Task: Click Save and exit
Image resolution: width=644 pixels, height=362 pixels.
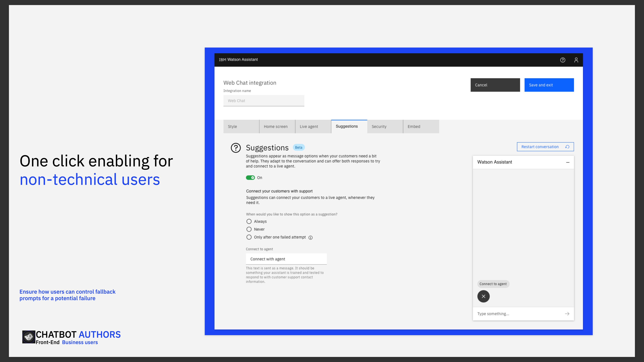Action: tap(549, 85)
